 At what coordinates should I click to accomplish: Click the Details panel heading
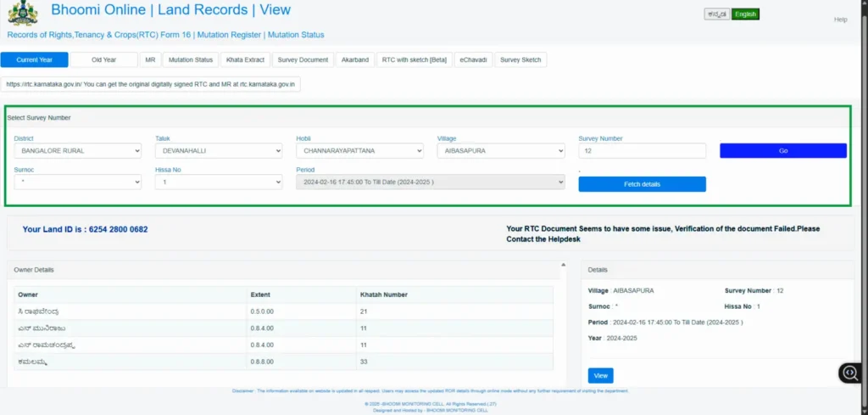pyautogui.click(x=598, y=270)
